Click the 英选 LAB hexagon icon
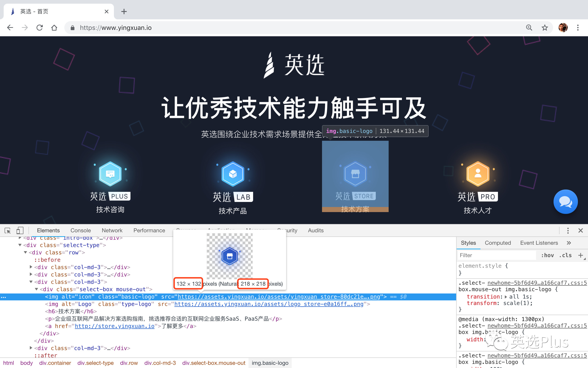This screenshot has width=588, height=368. pyautogui.click(x=233, y=174)
